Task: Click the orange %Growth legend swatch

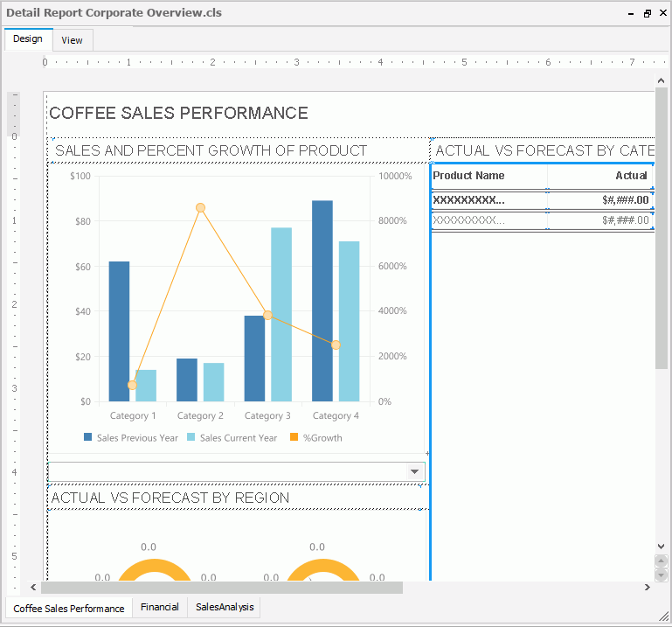Action: (x=294, y=437)
